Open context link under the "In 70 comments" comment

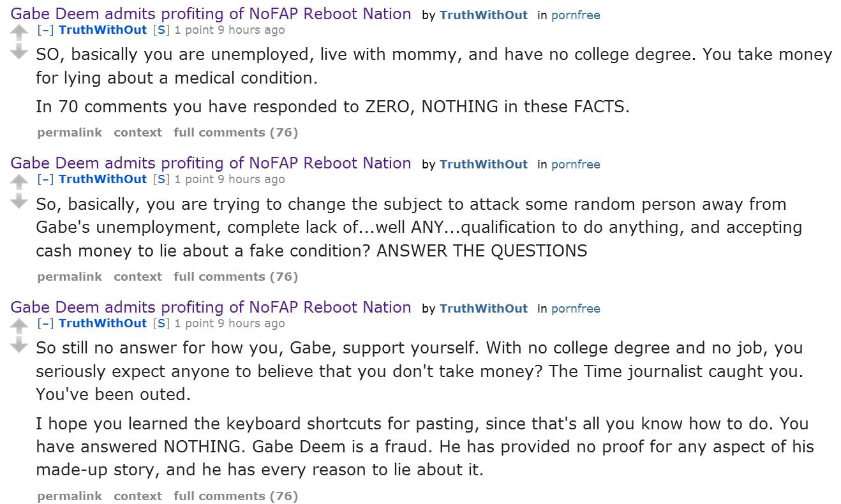pyautogui.click(x=138, y=133)
